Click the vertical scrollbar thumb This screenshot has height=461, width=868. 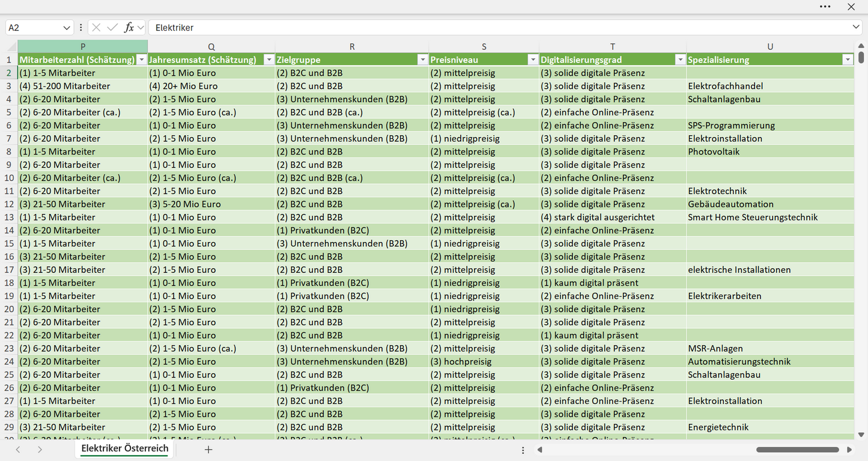861,57
